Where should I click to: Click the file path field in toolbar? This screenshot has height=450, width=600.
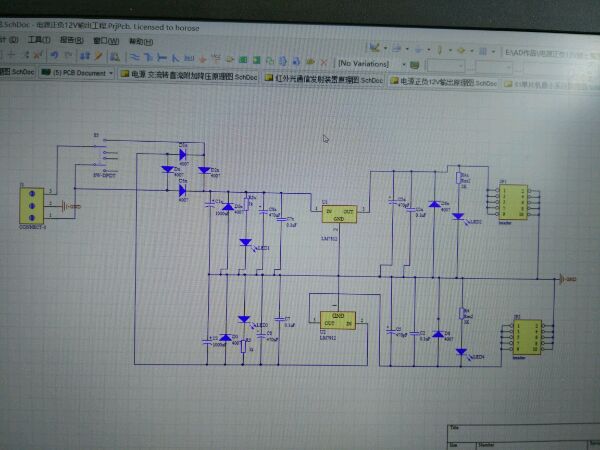[551, 54]
